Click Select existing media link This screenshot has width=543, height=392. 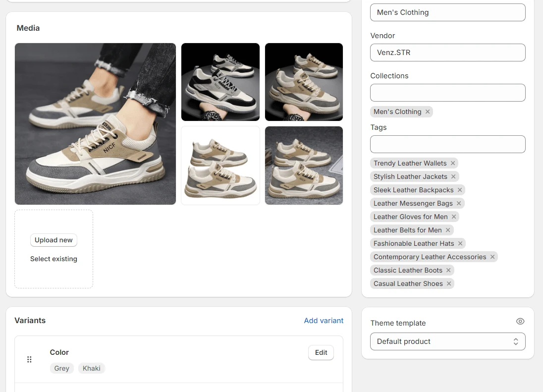[x=54, y=259]
